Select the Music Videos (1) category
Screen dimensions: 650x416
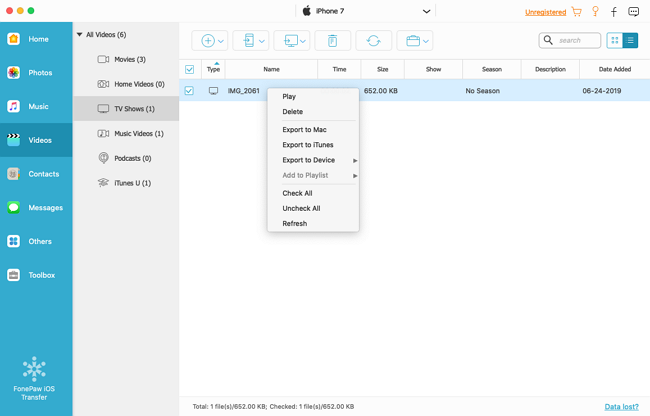click(x=126, y=133)
